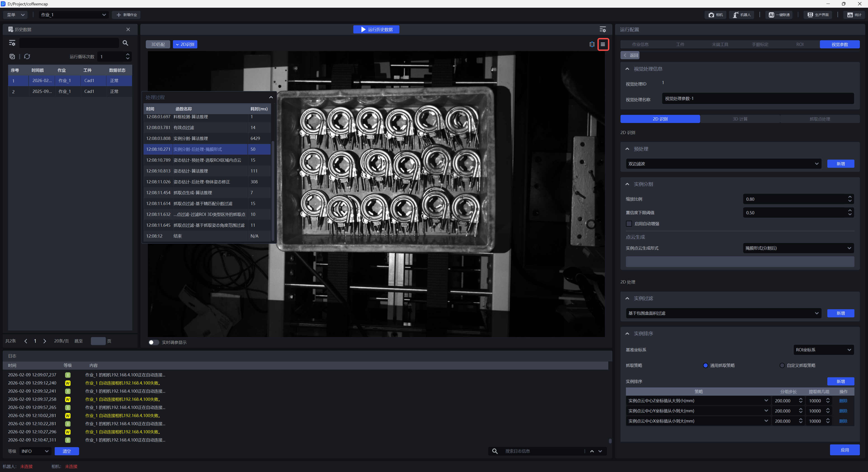Click the 应用 apply button
This screenshot has height=472, width=868.
(844, 450)
